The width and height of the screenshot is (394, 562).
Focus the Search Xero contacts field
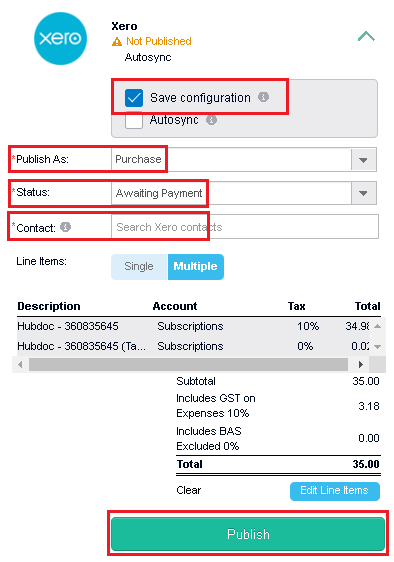tap(245, 227)
